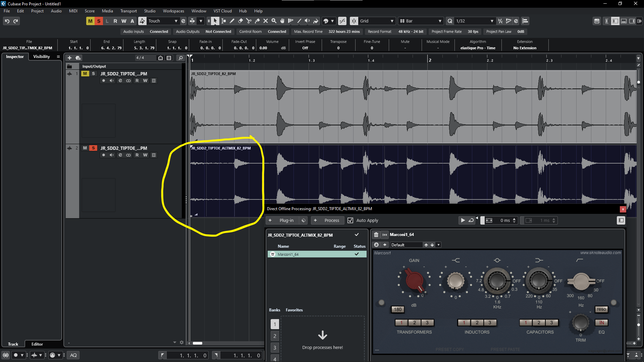Toggle the Auto Apply checkbox
This screenshot has height=362, width=644.
click(351, 221)
